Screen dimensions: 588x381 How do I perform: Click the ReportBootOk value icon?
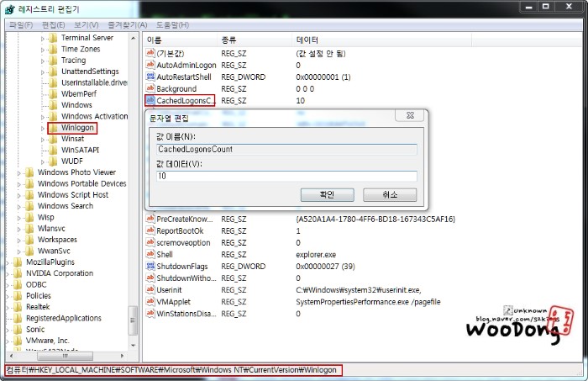click(150, 230)
